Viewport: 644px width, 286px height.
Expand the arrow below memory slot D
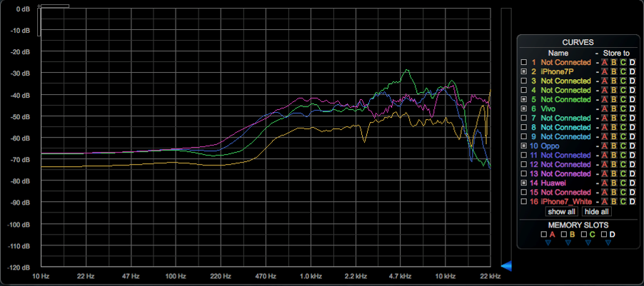pyautogui.click(x=608, y=242)
